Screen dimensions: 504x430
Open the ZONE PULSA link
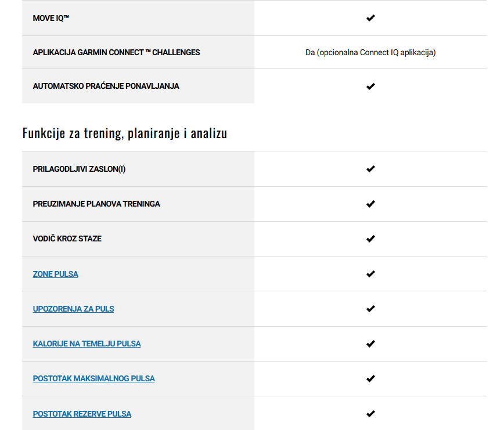[55, 274]
